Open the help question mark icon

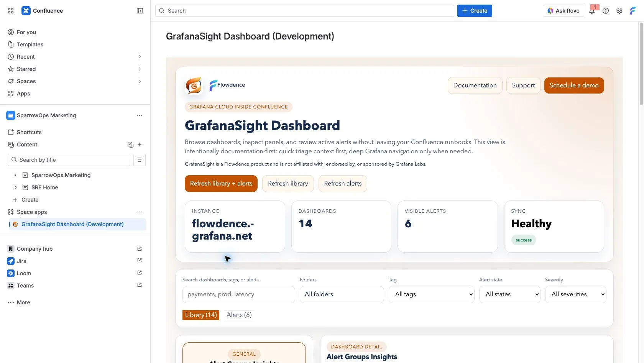(x=606, y=11)
